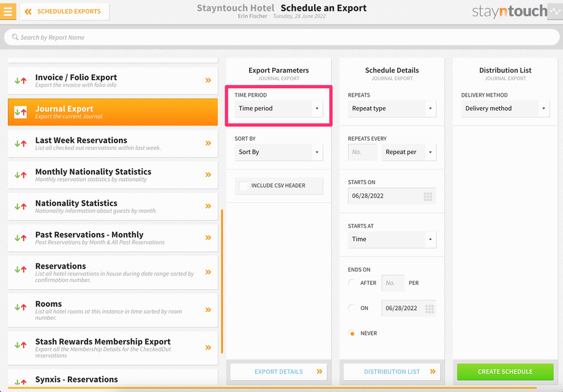
Task: Click the Distribution List panel heading
Action: [505, 70]
